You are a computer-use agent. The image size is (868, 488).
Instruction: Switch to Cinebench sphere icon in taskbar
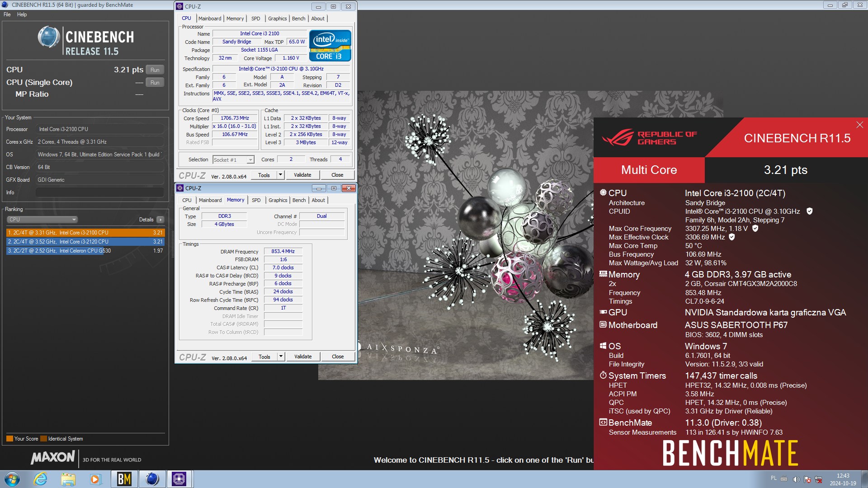[x=152, y=479]
